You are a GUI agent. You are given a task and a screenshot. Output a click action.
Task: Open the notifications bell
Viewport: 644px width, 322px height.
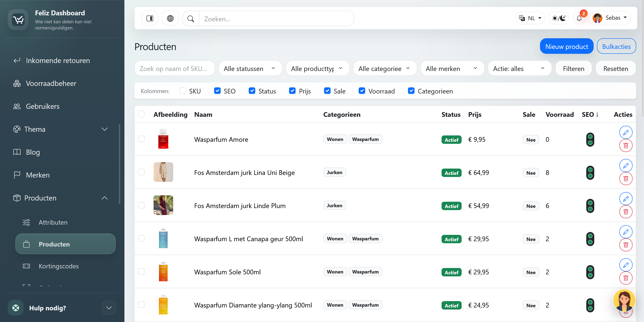point(579,18)
